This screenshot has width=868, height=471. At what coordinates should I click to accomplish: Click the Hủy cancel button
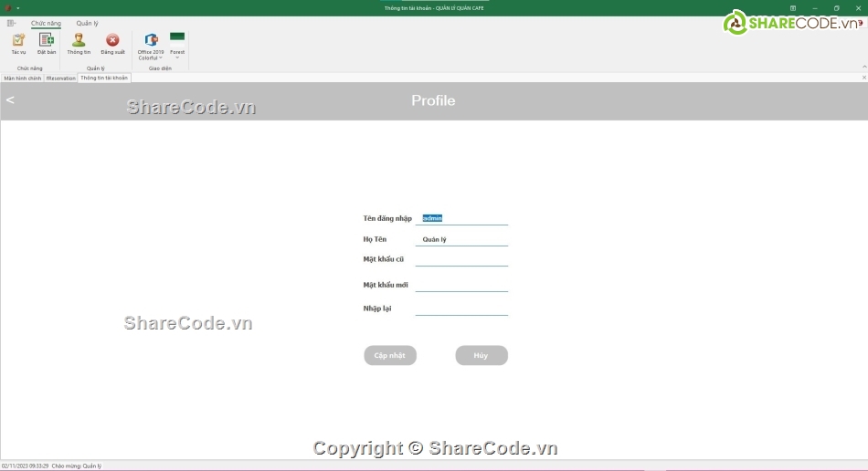tap(482, 355)
